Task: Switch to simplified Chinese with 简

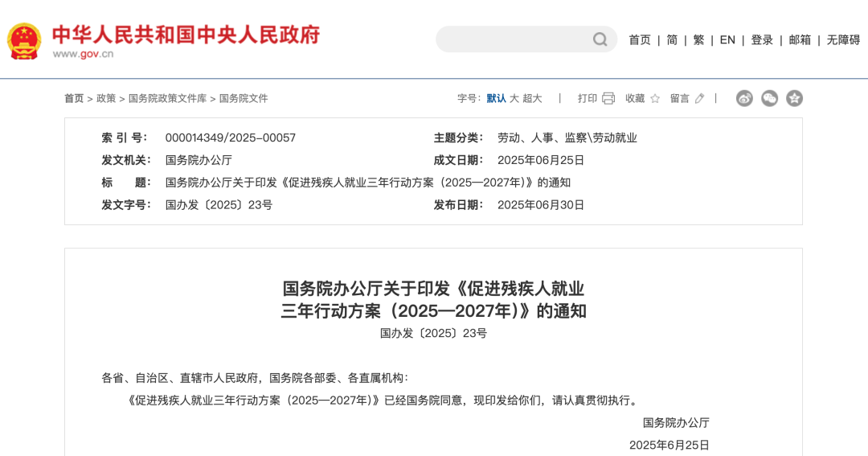Action: (x=672, y=39)
